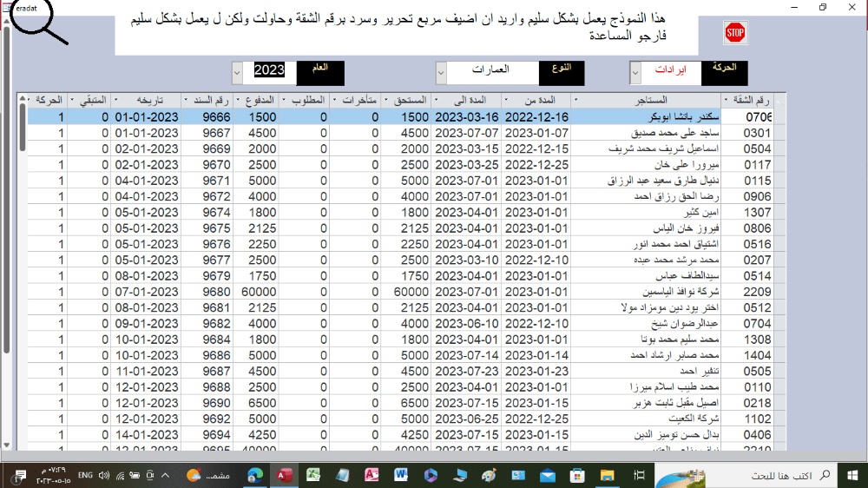Image resolution: width=868 pixels, height=488 pixels.
Task: Open Microsoft Edge from the taskbar
Action: click(x=255, y=475)
